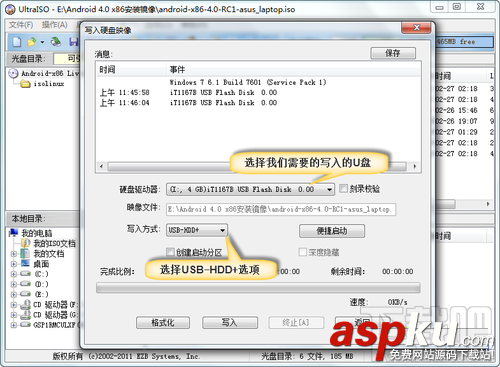Click the 终止[A] button
The height and width of the screenshot is (367, 500).
click(296, 322)
